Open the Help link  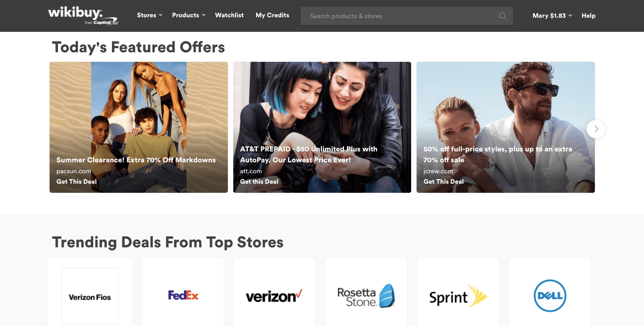[589, 15]
